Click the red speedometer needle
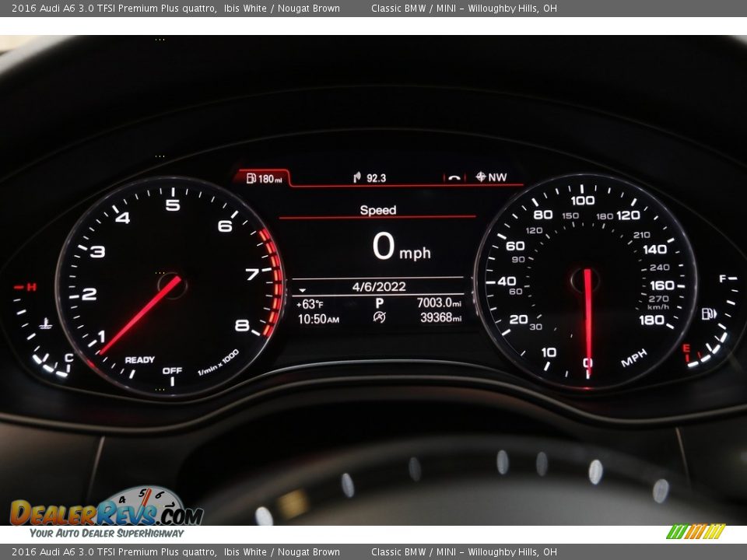747x560 pixels. [x=588, y=322]
